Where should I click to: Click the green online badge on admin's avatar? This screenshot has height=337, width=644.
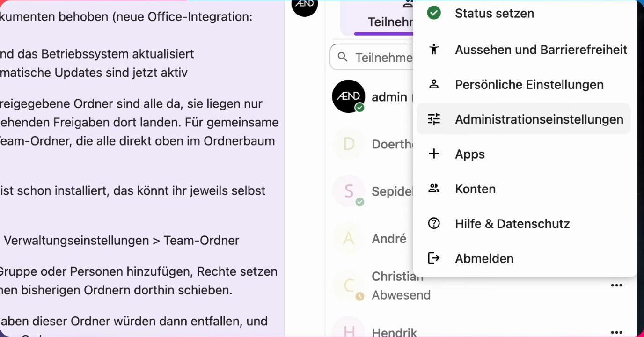(x=359, y=108)
